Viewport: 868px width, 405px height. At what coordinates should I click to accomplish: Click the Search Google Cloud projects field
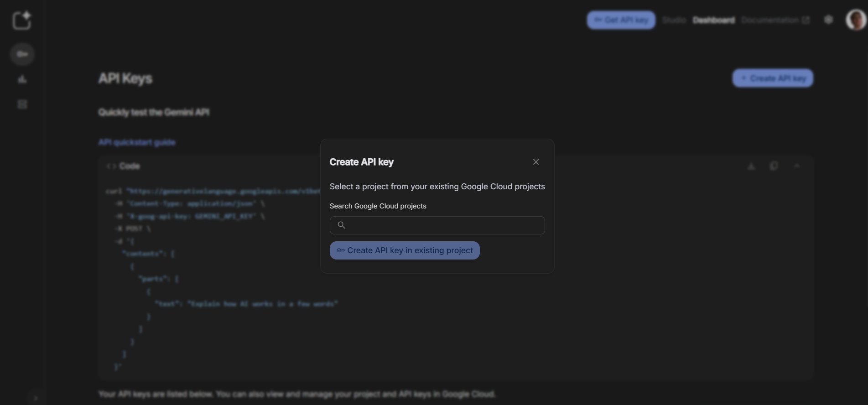point(437,225)
